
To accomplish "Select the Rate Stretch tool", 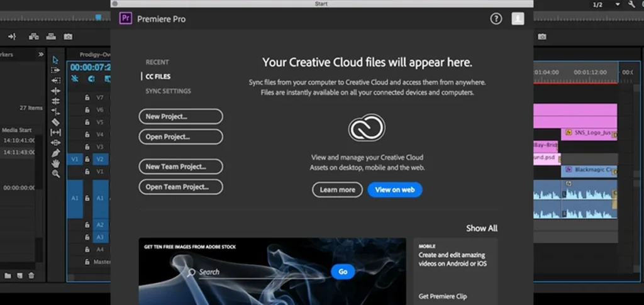I will click(x=55, y=111).
